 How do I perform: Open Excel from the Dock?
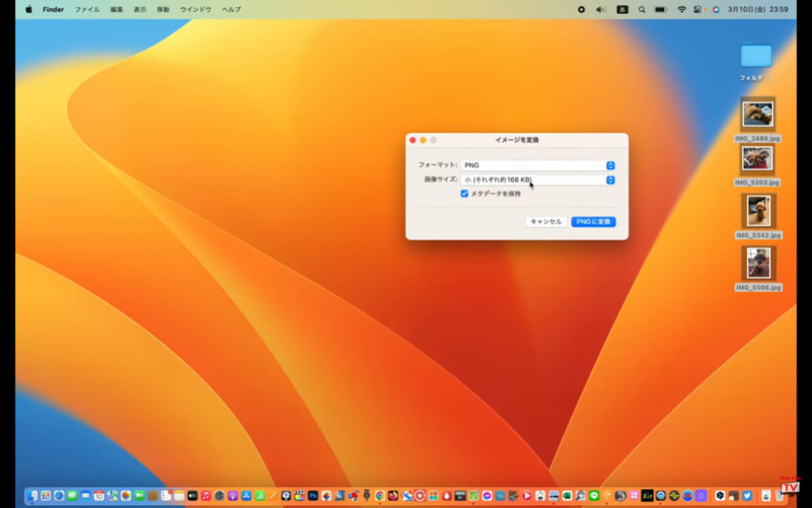point(566,496)
